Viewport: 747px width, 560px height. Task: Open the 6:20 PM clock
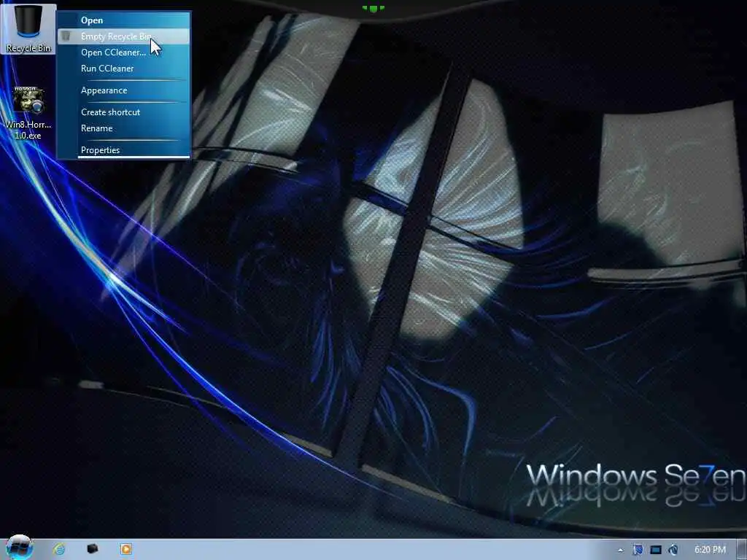click(x=710, y=550)
